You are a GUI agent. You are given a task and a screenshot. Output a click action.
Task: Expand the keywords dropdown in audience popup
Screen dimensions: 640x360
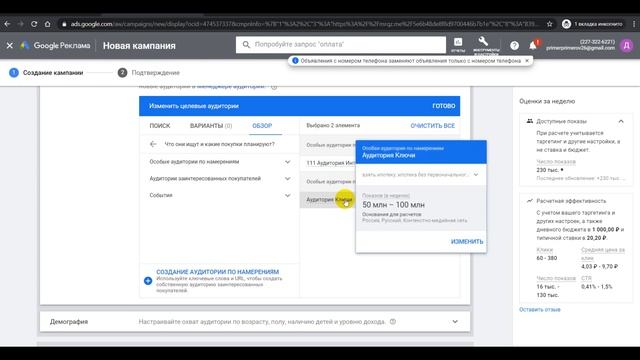(x=476, y=174)
